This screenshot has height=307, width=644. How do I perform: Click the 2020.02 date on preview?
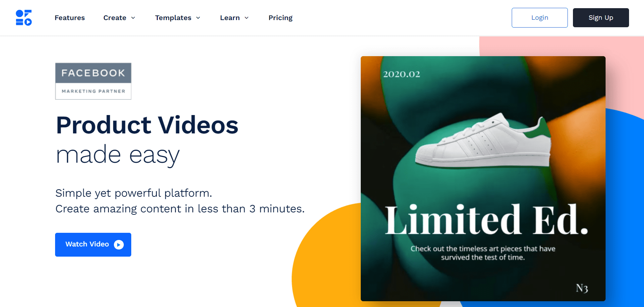click(402, 74)
